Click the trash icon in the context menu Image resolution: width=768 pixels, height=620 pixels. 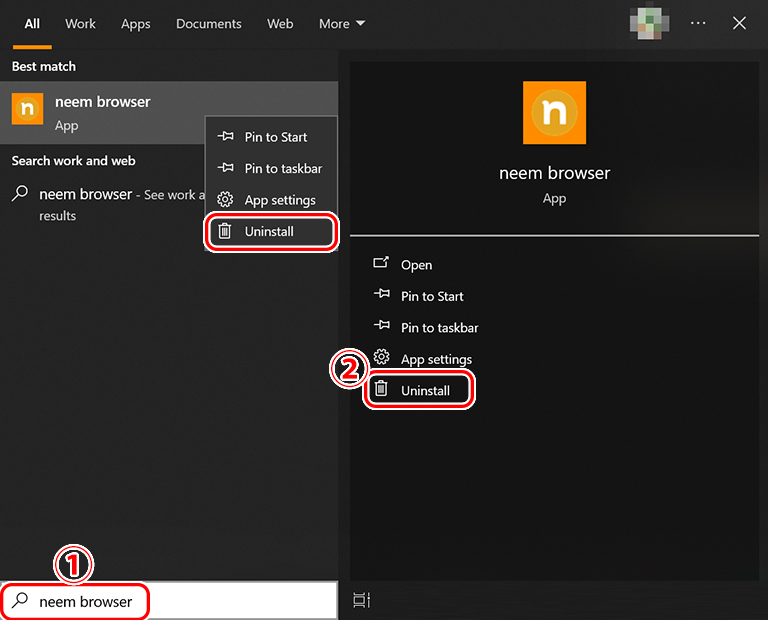(x=225, y=231)
